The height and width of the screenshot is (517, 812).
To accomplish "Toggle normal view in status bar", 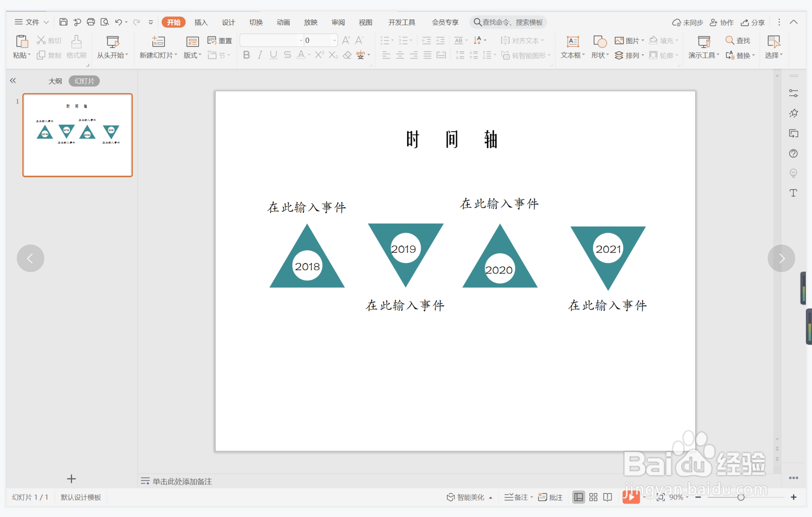I will pos(578,497).
